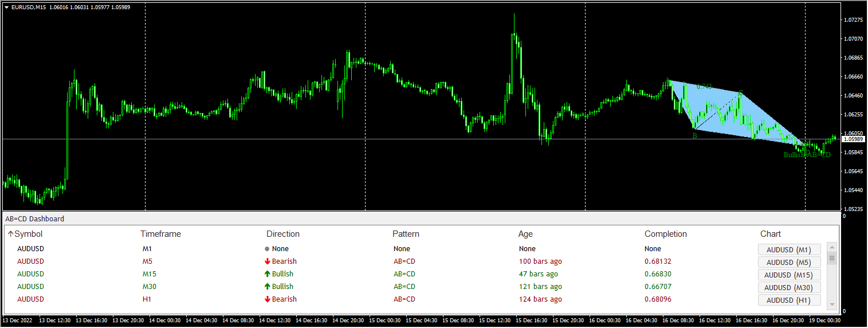Click the 1.05235 price axis level
This screenshot has height=328, width=868.
(x=853, y=209)
